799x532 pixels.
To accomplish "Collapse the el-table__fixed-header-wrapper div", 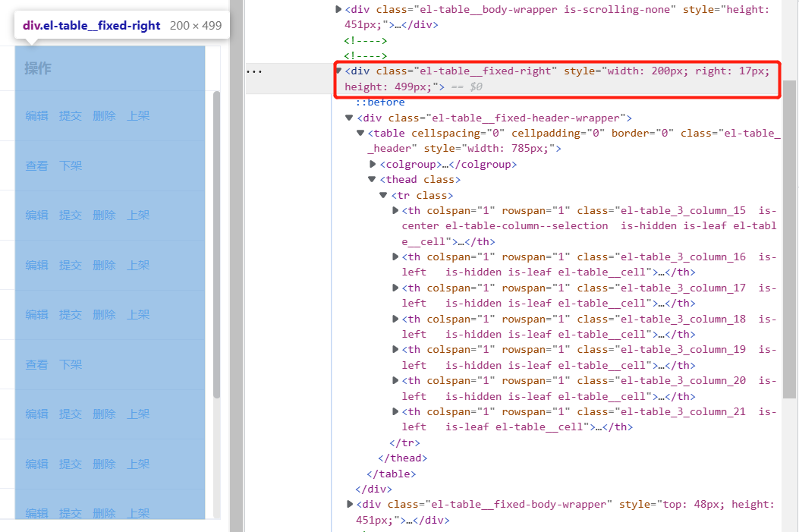I will point(348,118).
